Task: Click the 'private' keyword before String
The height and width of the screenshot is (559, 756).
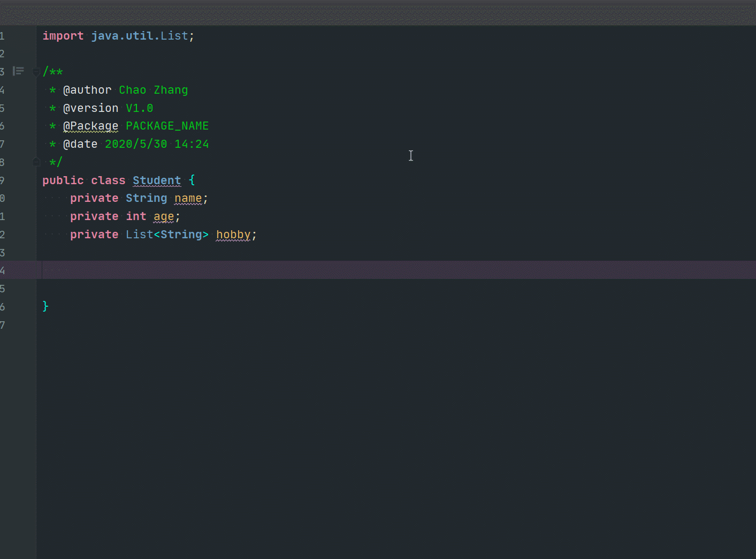Action: click(x=94, y=198)
